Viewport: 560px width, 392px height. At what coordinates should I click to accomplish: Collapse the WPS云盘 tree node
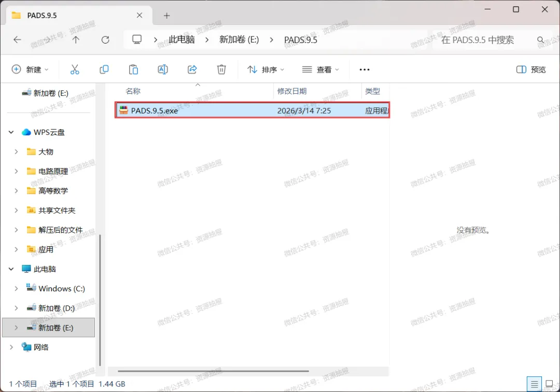point(11,132)
